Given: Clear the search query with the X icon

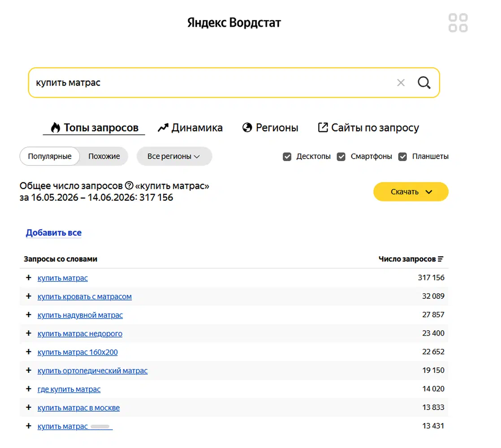Looking at the screenshot, I should (x=401, y=83).
